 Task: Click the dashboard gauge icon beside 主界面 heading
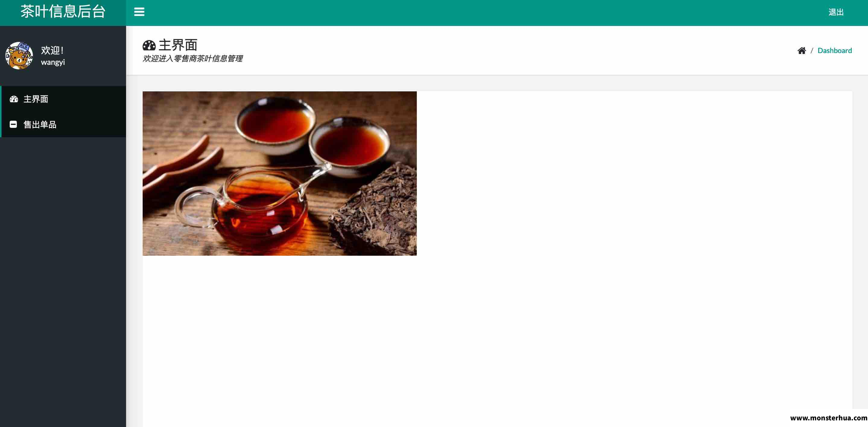click(x=149, y=45)
